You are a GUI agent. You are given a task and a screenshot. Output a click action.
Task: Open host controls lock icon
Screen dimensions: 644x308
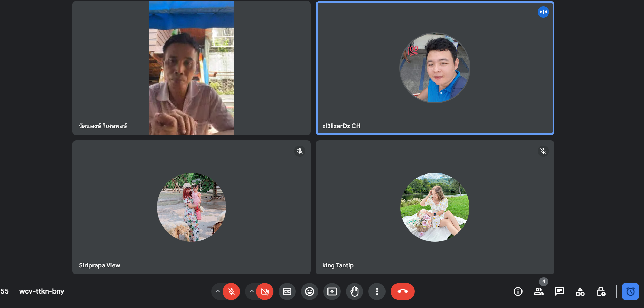pos(601,292)
